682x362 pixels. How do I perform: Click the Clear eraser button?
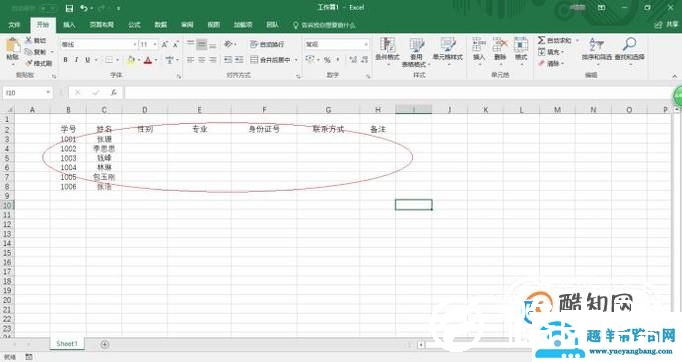click(550, 64)
